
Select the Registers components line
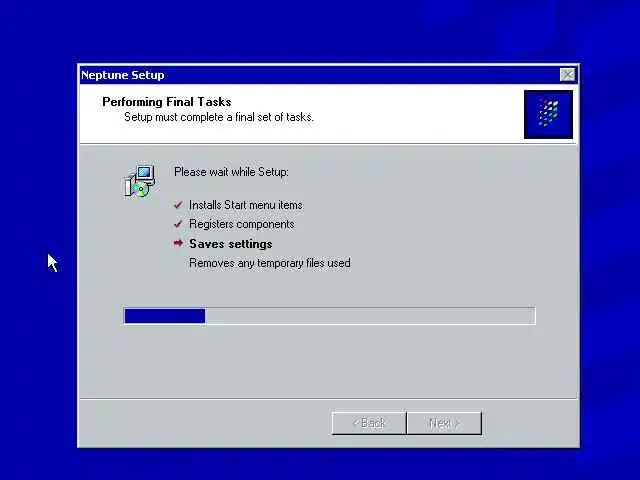pos(242,224)
